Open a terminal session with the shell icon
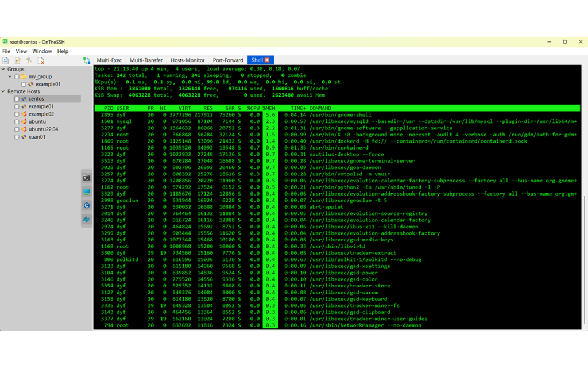Viewport: 588px width, 368px height. point(87,178)
